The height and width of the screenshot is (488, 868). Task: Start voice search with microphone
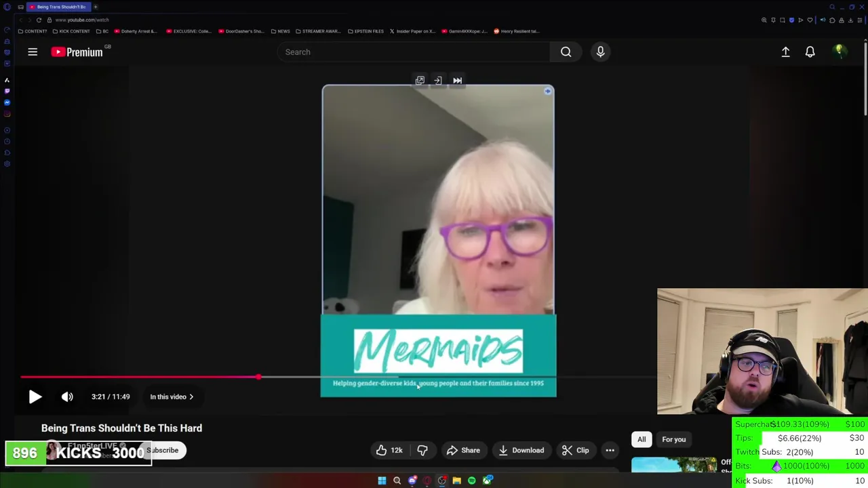pos(600,52)
